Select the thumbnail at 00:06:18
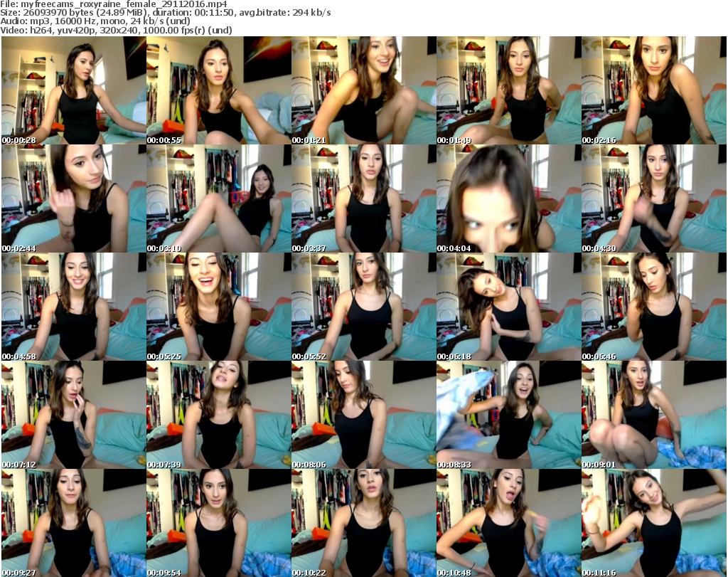 click(x=508, y=307)
